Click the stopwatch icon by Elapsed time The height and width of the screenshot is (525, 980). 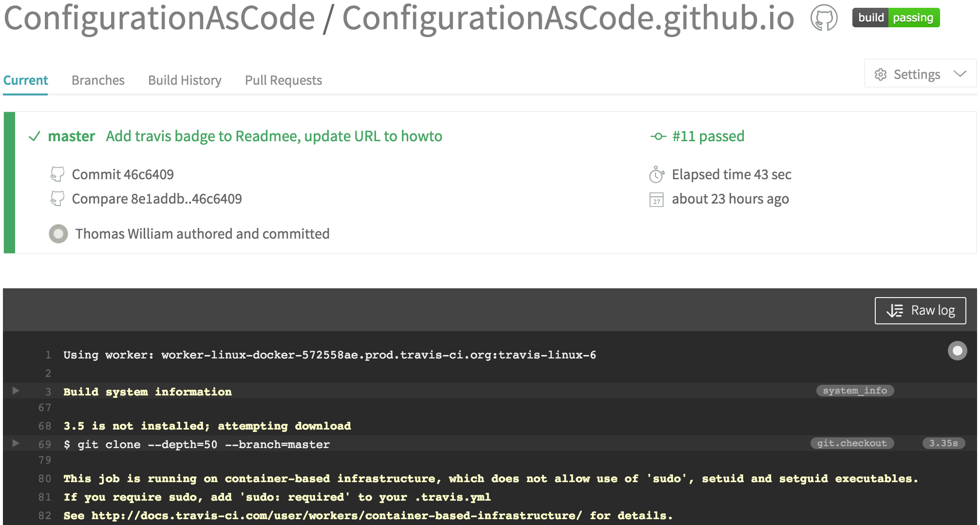657,174
